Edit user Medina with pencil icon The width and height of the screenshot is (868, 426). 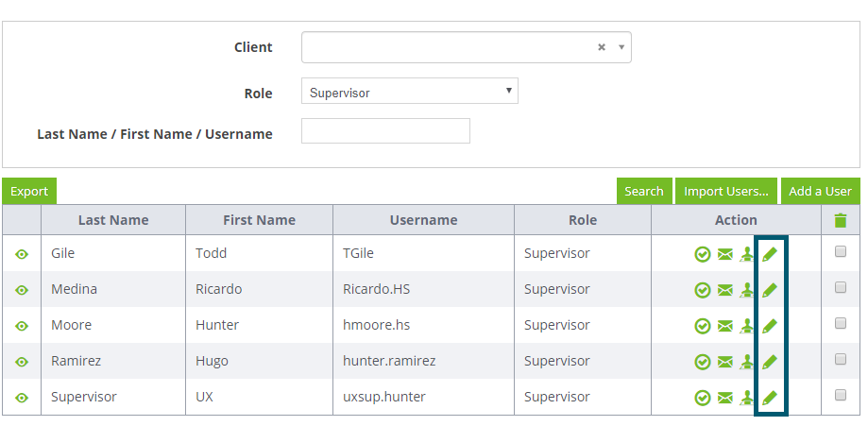tap(770, 290)
